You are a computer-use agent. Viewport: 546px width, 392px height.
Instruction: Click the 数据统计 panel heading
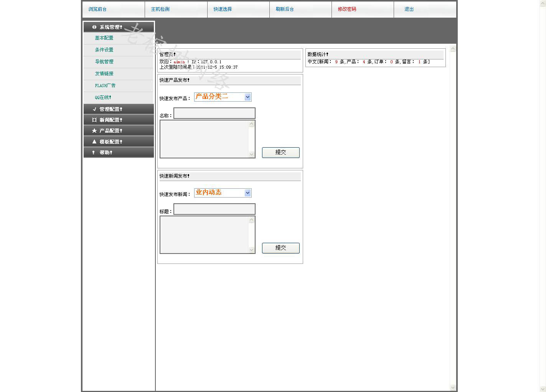click(x=318, y=54)
